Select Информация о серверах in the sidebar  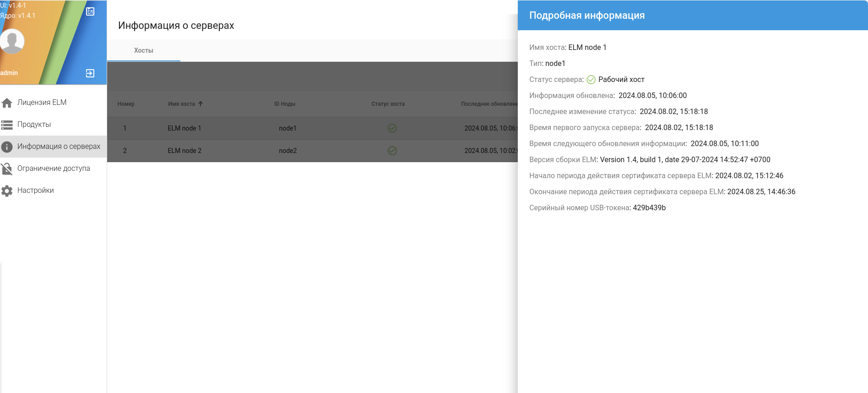pos(53,147)
